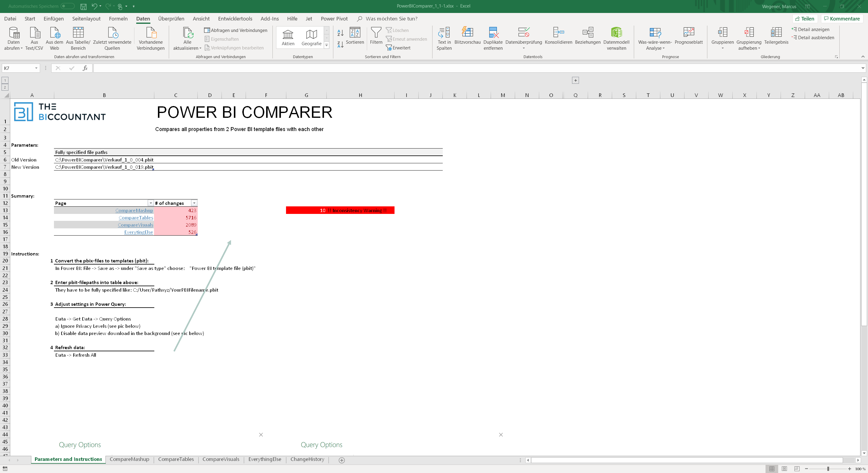This screenshot has height=473, width=868.
Task: Follow the CompareTables hyperlink
Action: tap(136, 218)
